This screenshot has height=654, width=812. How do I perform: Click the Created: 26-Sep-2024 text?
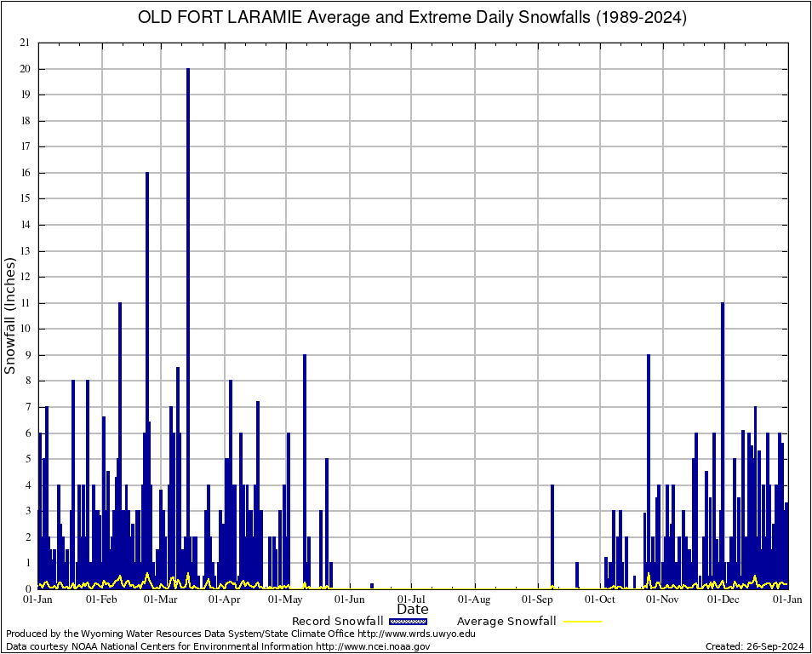[754, 646]
